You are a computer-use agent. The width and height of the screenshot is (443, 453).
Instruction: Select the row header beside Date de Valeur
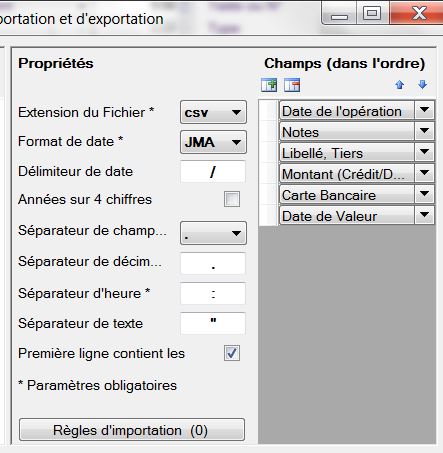(x=268, y=215)
